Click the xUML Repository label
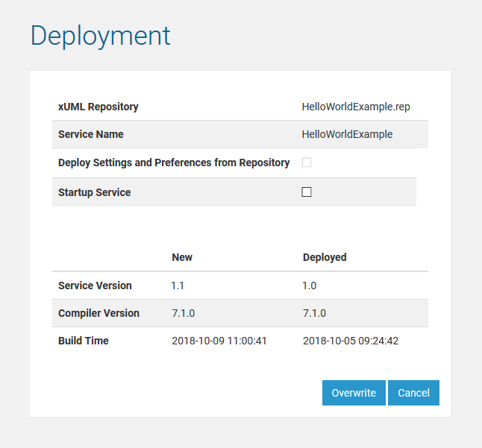The width and height of the screenshot is (482, 448). click(98, 107)
